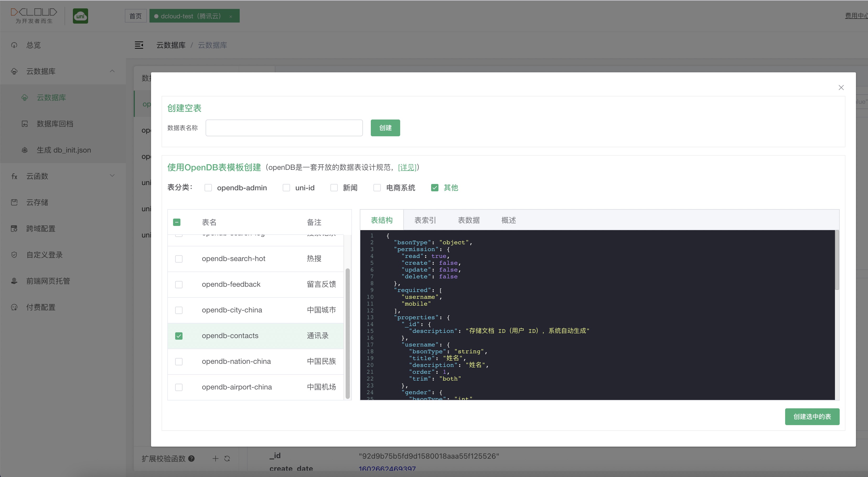Uncheck the 其他 category checkbox

click(435, 188)
